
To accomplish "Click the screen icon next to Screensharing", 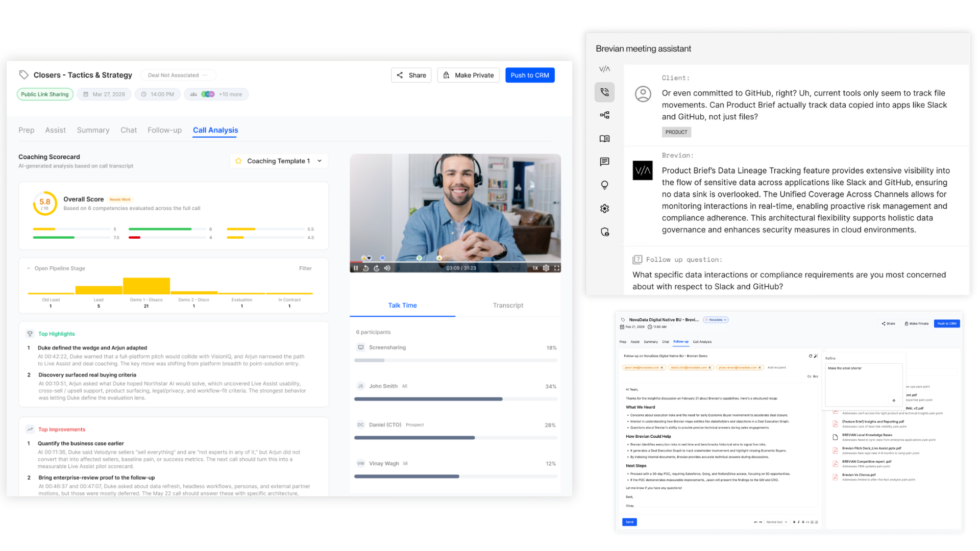I will pos(361,347).
